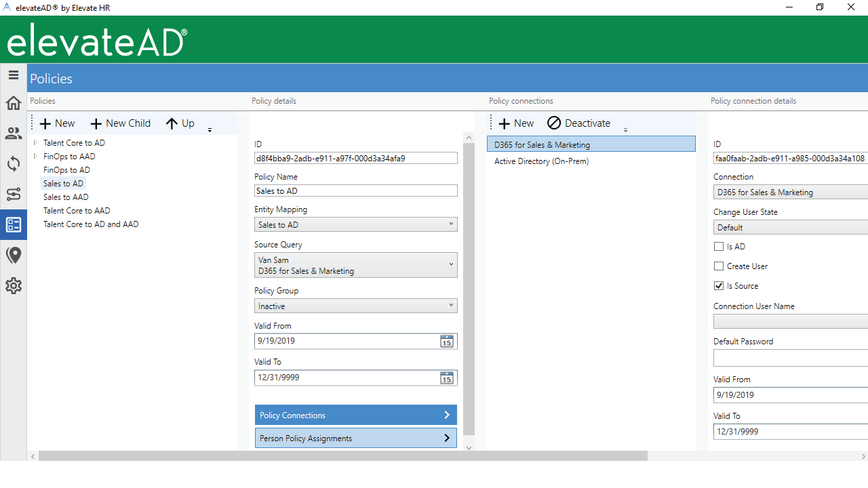Click the Policy Name field
Screen dimensions: 868x488
coord(356,190)
